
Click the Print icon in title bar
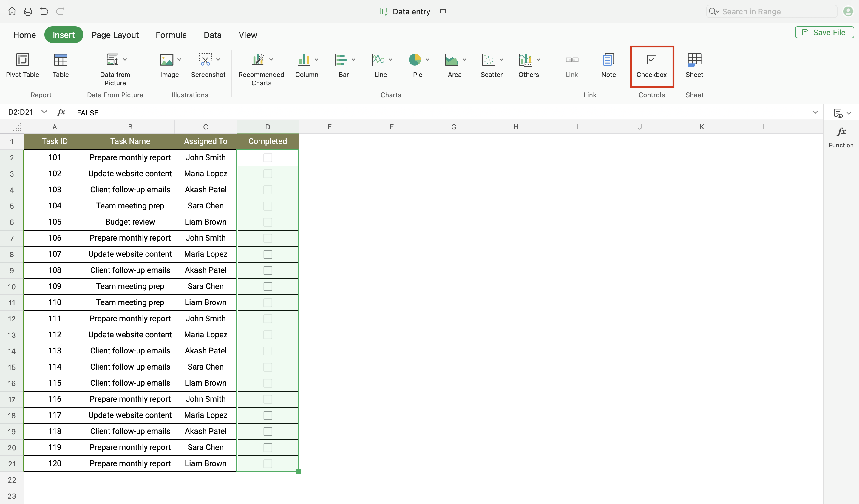coord(28,11)
